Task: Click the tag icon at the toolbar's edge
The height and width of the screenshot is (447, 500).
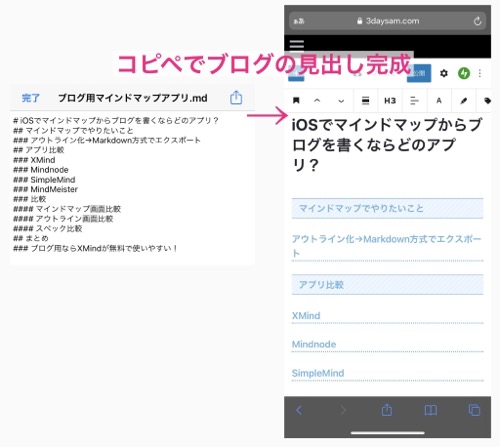Action: (487, 101)
